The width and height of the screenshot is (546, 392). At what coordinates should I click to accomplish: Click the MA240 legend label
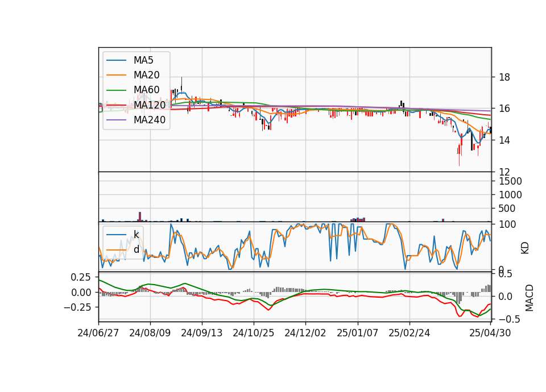click(150, 120)
